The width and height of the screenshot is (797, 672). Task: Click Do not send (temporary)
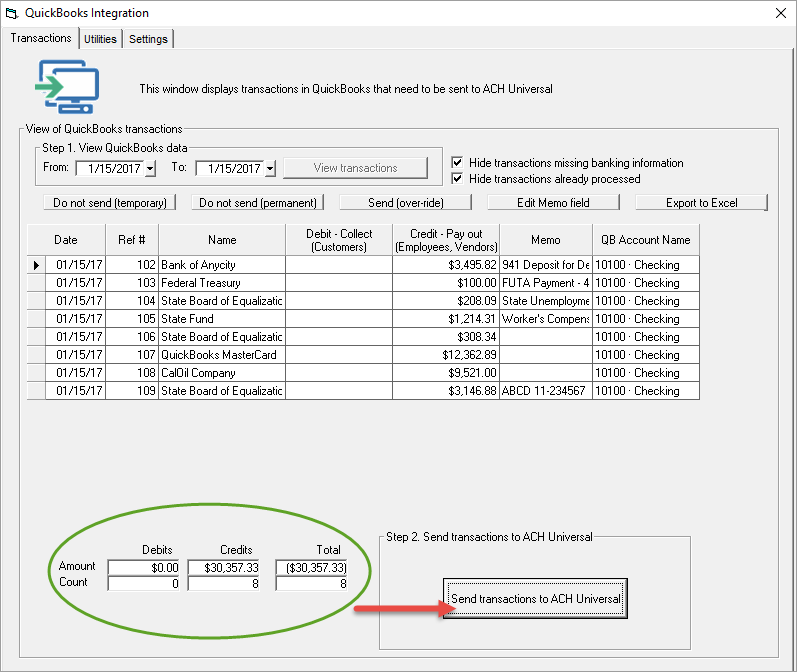point(110,203)
